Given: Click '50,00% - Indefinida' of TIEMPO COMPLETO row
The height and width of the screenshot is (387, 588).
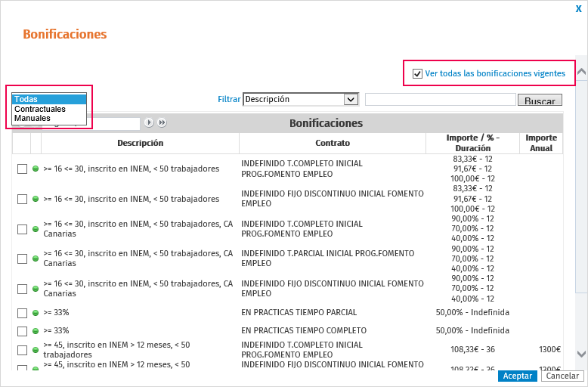Looking at the screenshot, I should coord(472,330).
